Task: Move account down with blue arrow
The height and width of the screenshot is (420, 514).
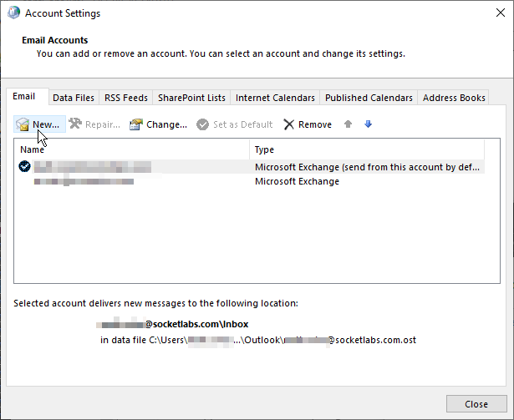Action: tap(368, 124)
